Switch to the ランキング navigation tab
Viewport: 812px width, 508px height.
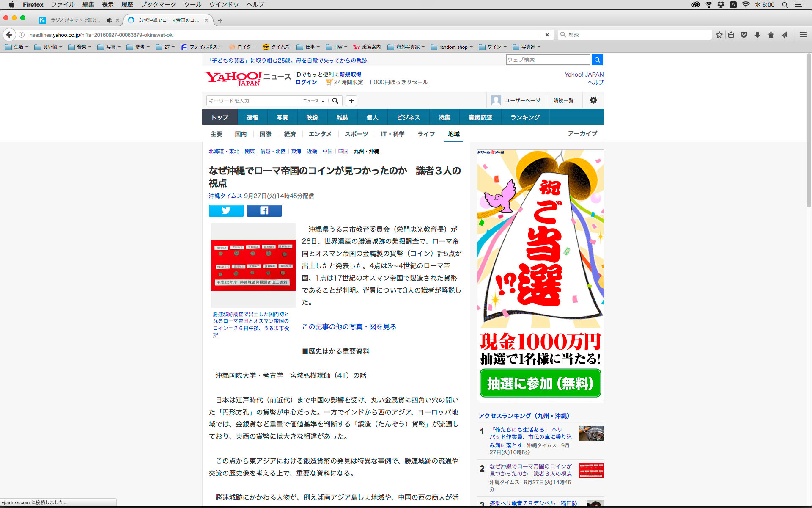(x=525, y=117)
